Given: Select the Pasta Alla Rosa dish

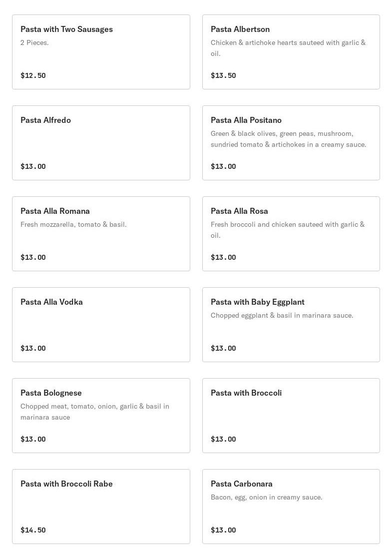Looking at the screenshot, I should pos(291,234).
